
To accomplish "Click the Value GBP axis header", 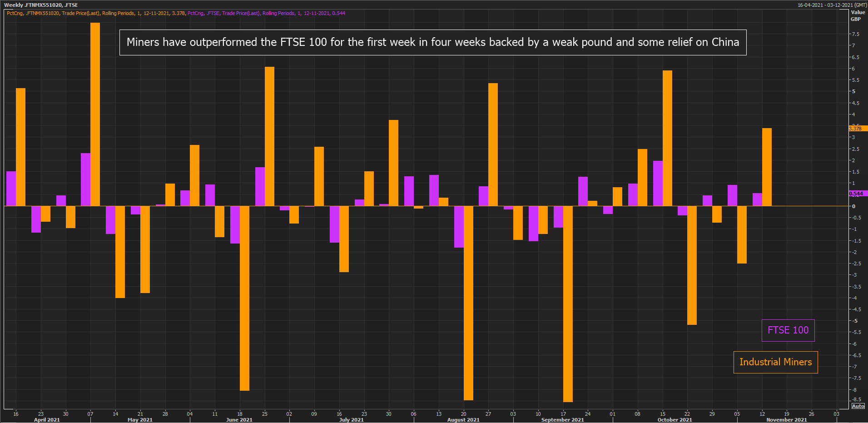I will click(x=858, y=15).
